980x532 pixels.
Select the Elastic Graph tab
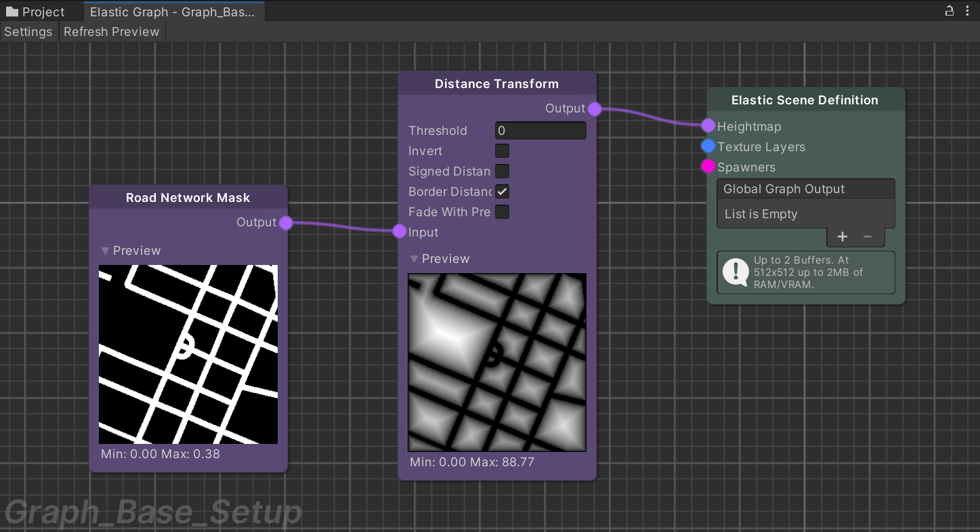(173, 12)
